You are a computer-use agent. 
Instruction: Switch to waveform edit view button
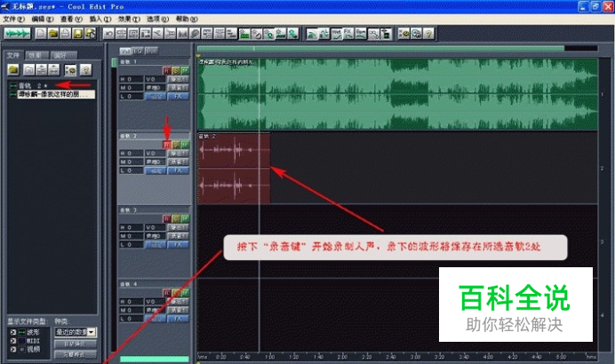(17, 34)
